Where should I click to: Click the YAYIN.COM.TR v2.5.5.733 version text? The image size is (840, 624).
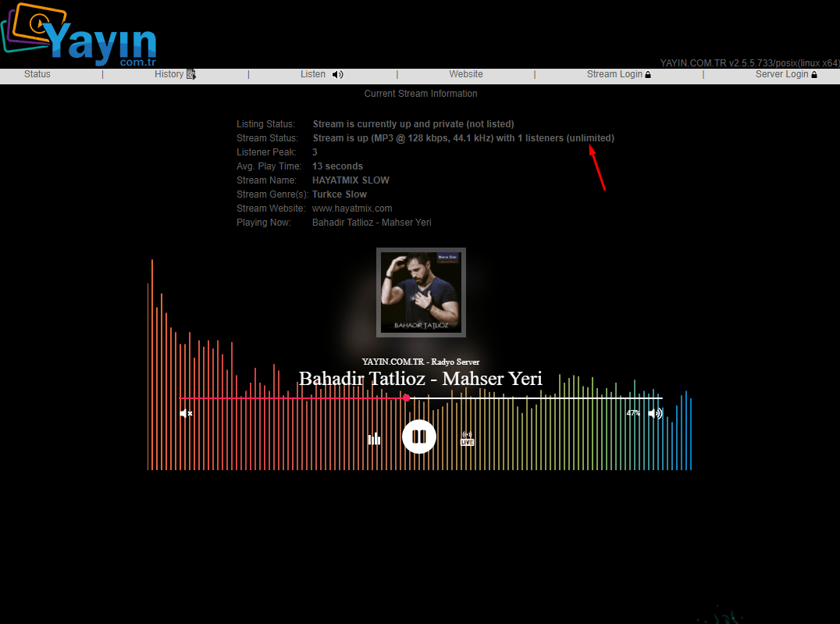(749, 63)
